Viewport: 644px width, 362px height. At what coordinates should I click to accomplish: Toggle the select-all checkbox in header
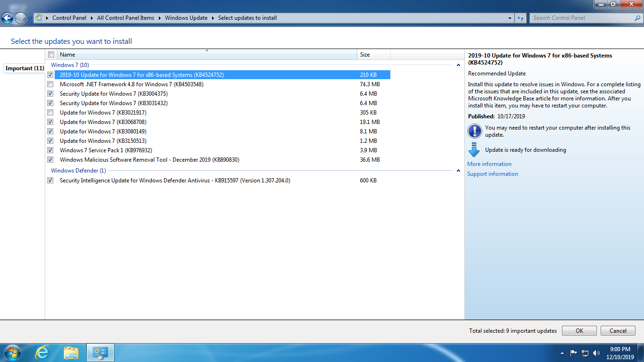[51, 55]
